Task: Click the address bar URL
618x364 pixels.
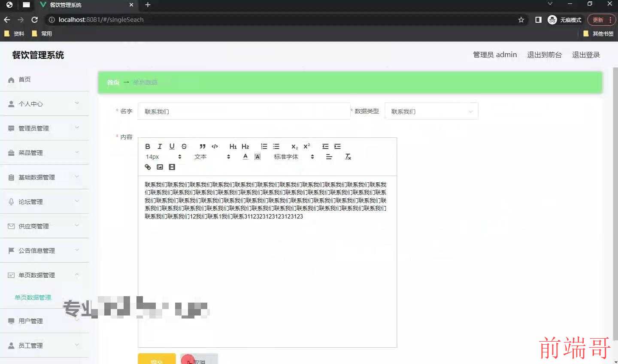Action: [101, 20]
